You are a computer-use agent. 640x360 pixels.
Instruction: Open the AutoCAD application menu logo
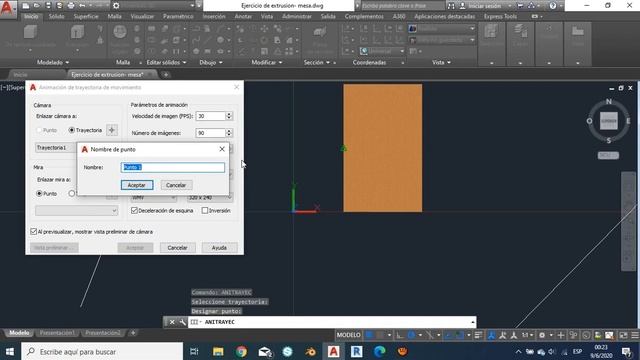7,8
